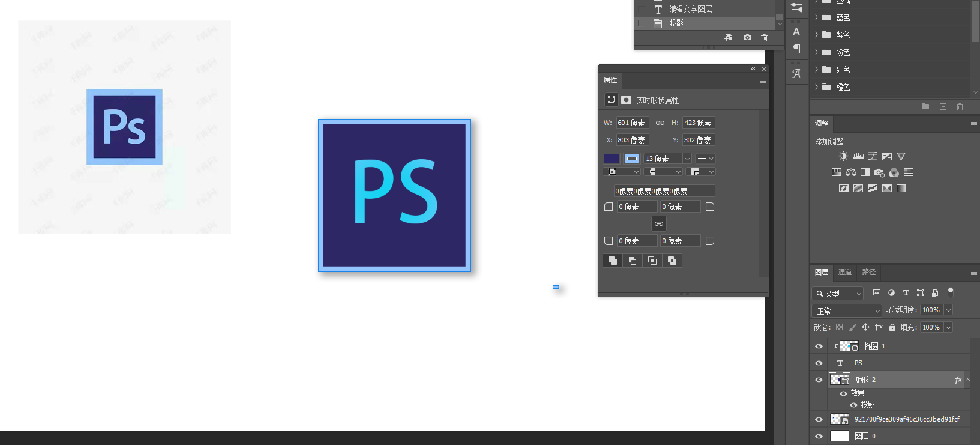Viewport: 980px width, 445px height.
Task: Open the stroke line type dropdown
Action: pyautogui.click(x=705, y=159)
